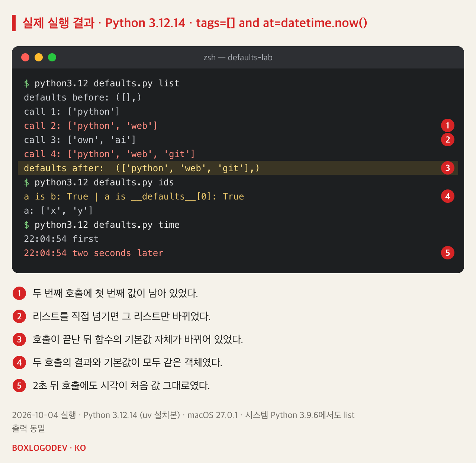Viewport: 476px width, 463px height.
Task: Click the '22:04:54 two seconds later' line
Action: (x=94, y=253)
